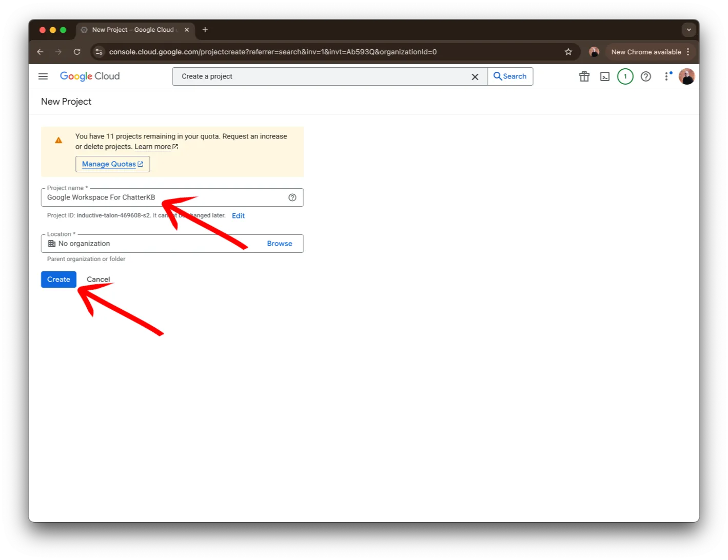Bookmark this page with the star
Screen dimensions: 728x560
pyautogui.click(x=568, y=52)
